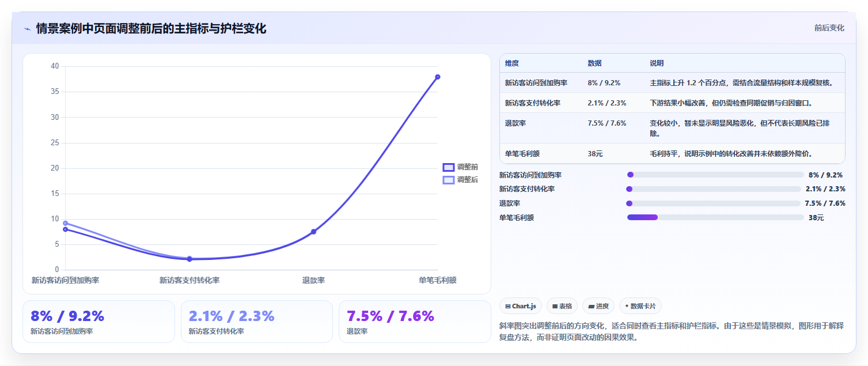Viewport: 868px width, 366px height.
Task: Click the lightning icon beside the title
Action: click(27, 29)
